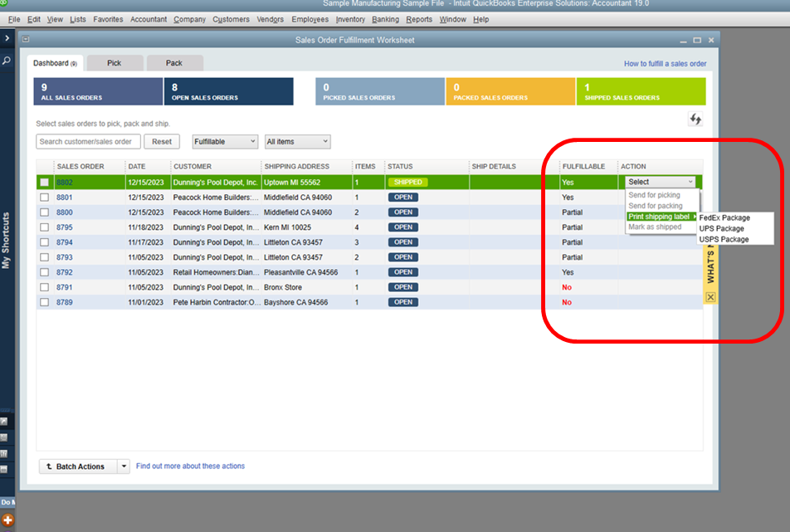Screen dimensions: 790x532
Task: Choose Print shipping label in action menu
Action: (661, 217)
